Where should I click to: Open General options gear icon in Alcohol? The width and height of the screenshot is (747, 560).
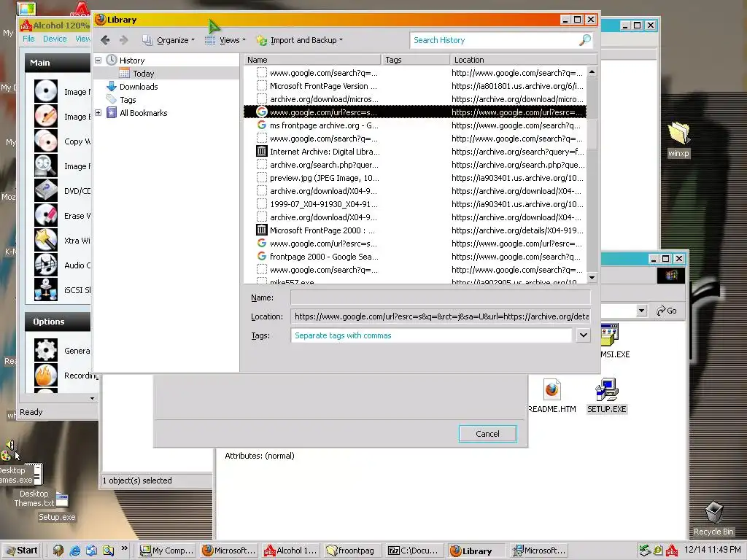[46, 351]
